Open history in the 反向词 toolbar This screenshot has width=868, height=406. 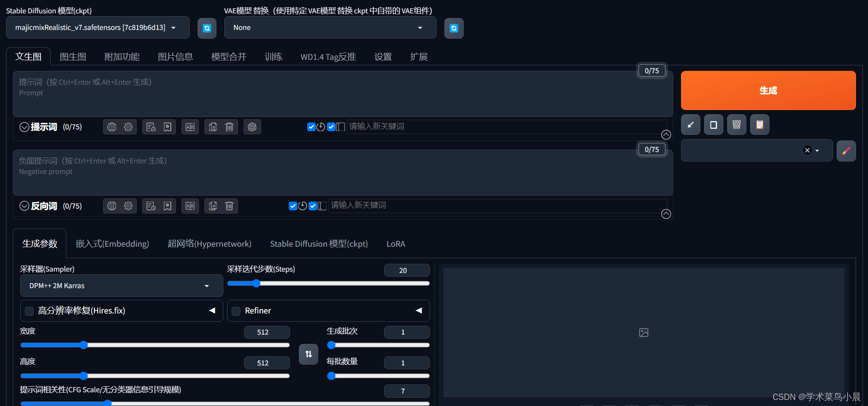[151, 206]
